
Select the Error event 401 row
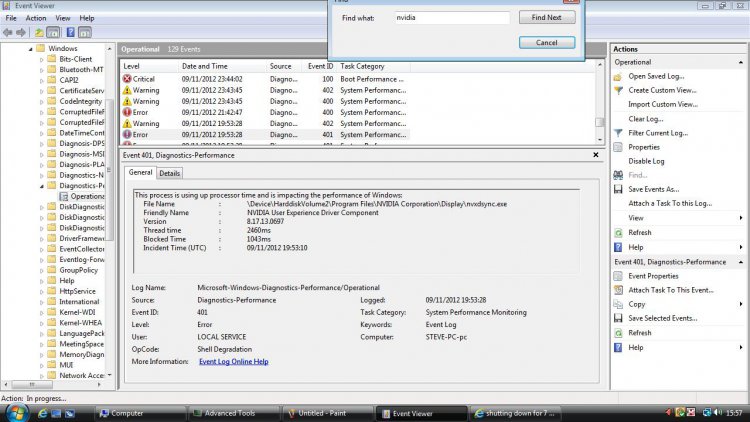click(x=265, y=134)
